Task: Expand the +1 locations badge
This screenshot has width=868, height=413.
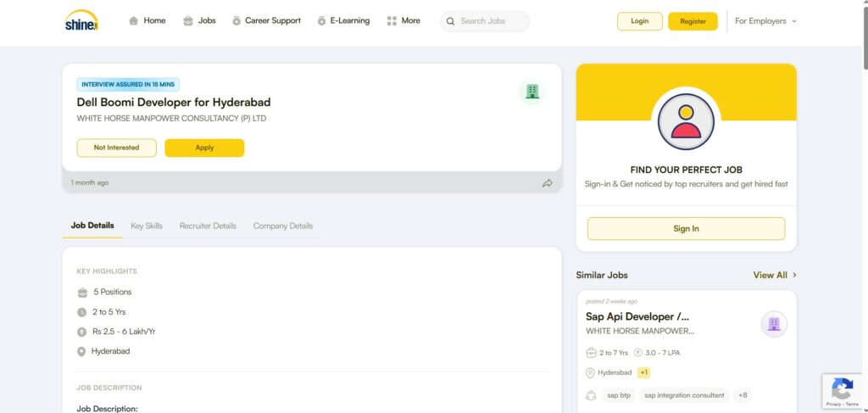Action: [x=643, y=372]
